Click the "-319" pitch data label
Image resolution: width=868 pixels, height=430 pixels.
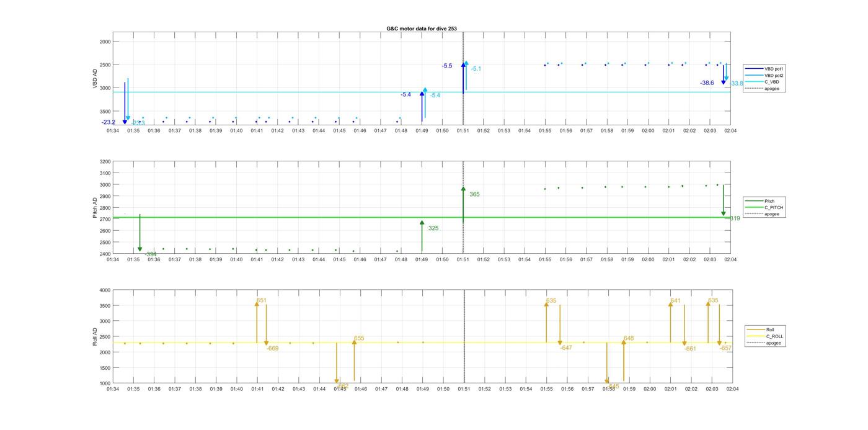point(733,218)
